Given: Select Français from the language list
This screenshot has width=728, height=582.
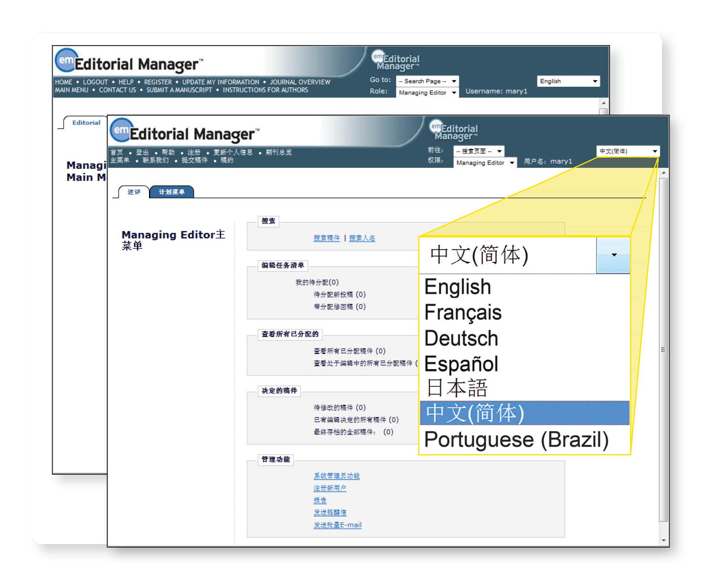Looking at the screenshot, I should pyautogui.click(x=463, y=312).
